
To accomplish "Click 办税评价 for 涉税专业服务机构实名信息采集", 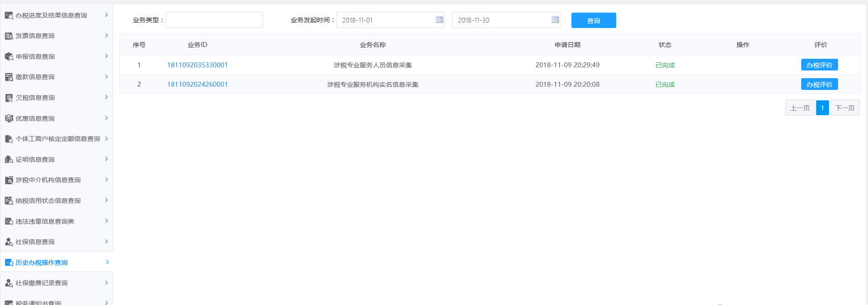I will click(x=819, y=84).
